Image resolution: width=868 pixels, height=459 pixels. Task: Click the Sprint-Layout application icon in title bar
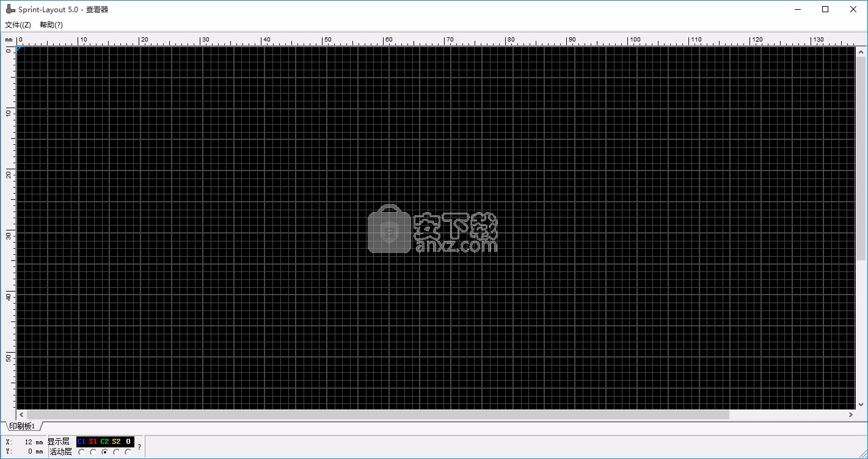[10, 9]
